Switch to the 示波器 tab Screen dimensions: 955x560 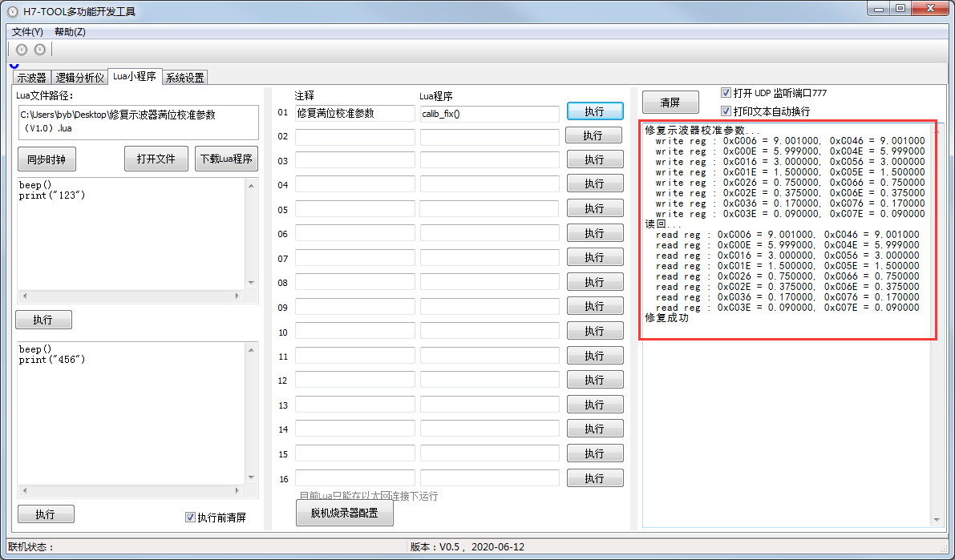pos(32,78)
